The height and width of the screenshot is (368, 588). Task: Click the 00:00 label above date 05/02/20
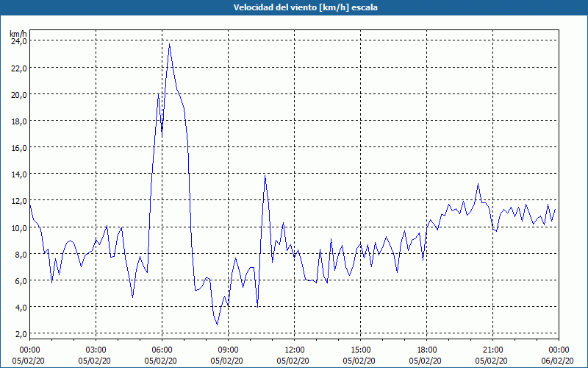point(29,350)
